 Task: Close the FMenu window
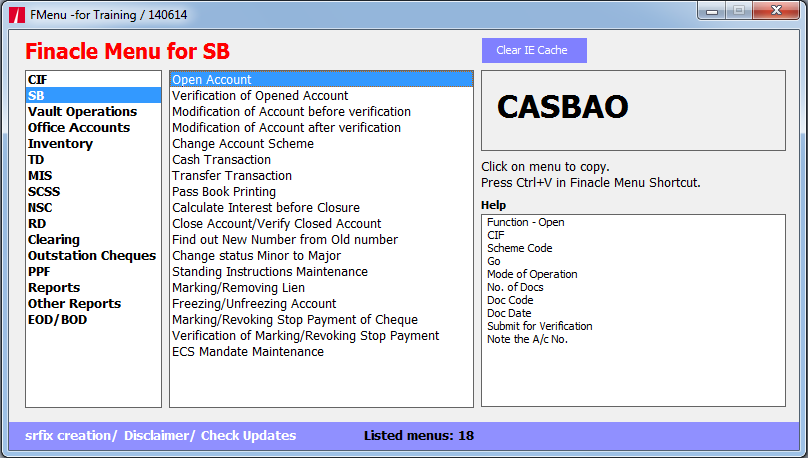(x=776, y=10)
